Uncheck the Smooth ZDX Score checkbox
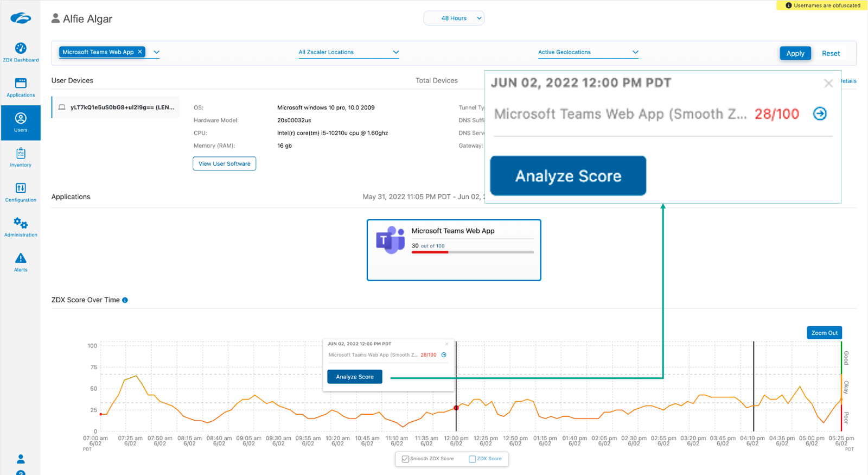Viewport: 868px width, 475px height. tap(405, 459)
